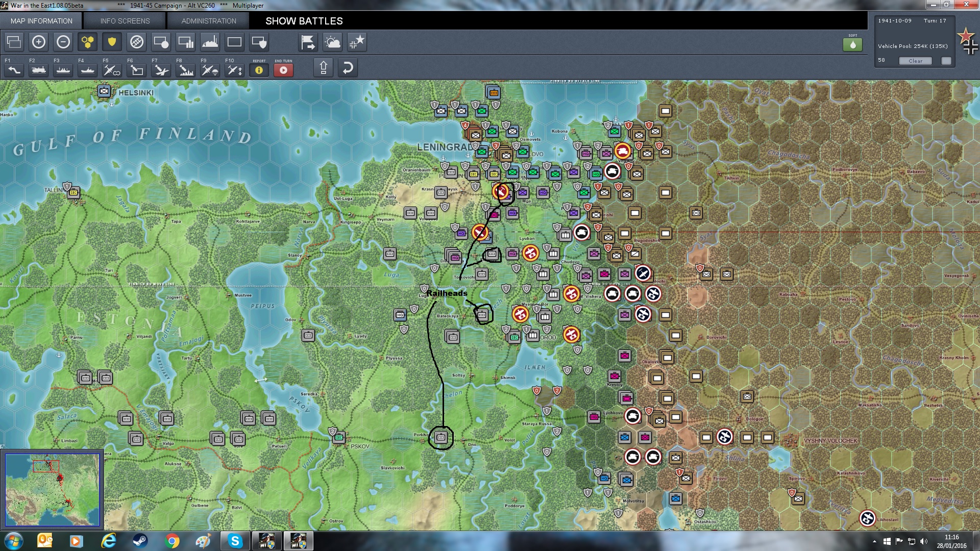This screenshot has height=551, width=980.
Task: Select the F9 air transport mode
Action: tap(210, 70)
